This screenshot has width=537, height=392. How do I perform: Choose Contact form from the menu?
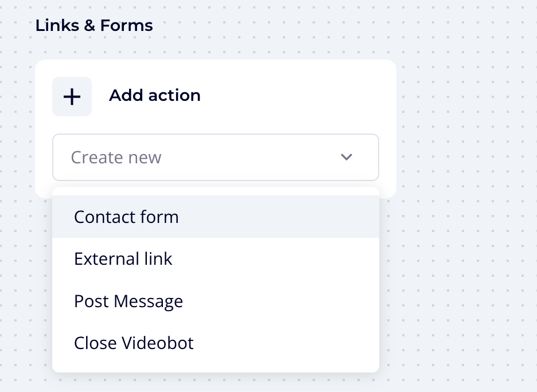(x=126, y=217)
